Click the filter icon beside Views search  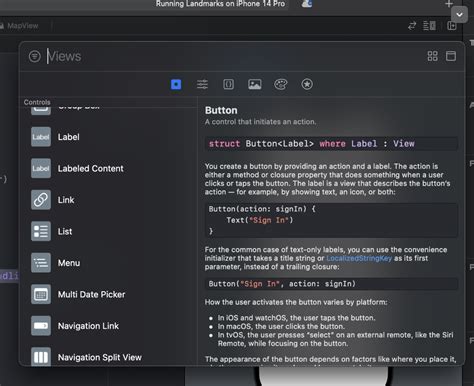click(x=35, y=56)
